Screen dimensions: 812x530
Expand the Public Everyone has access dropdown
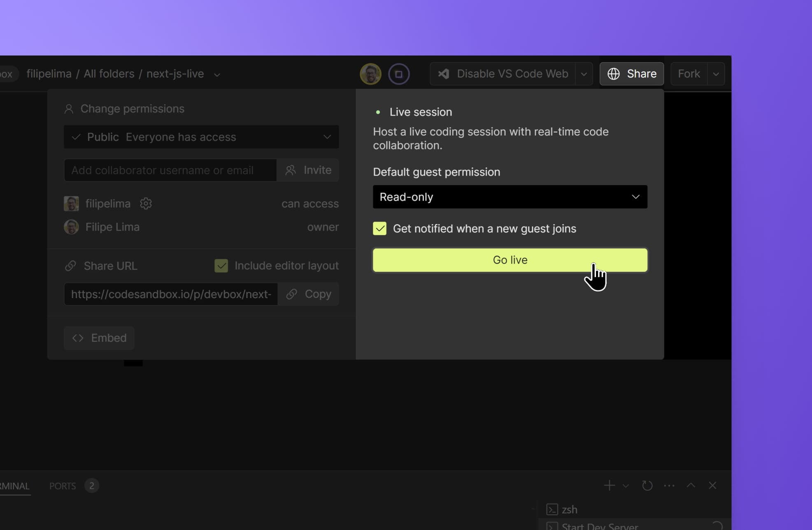click(201, 137)
